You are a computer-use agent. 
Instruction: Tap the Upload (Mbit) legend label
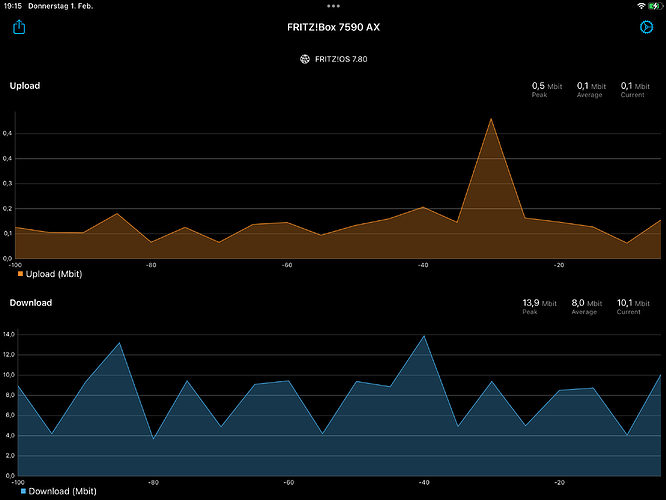[54, 274]
